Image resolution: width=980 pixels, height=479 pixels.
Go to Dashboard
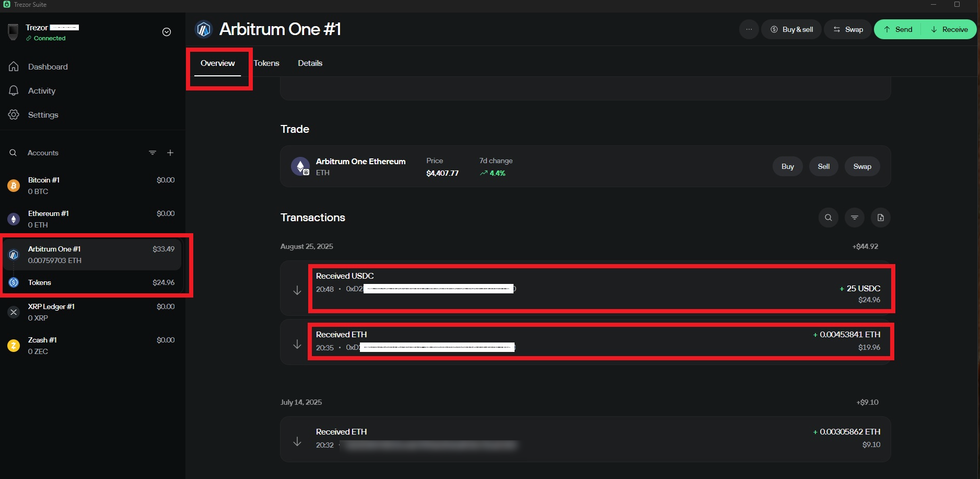click(x=48, y=67)
